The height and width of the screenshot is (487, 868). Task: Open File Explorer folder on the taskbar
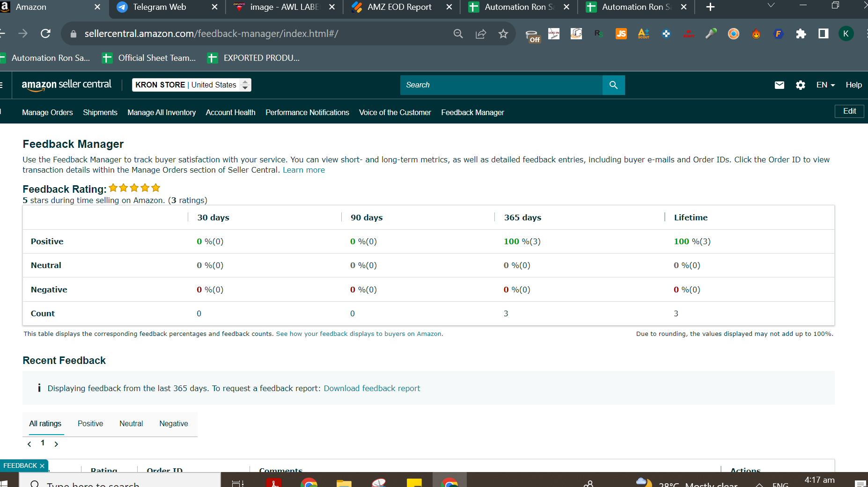344,483
